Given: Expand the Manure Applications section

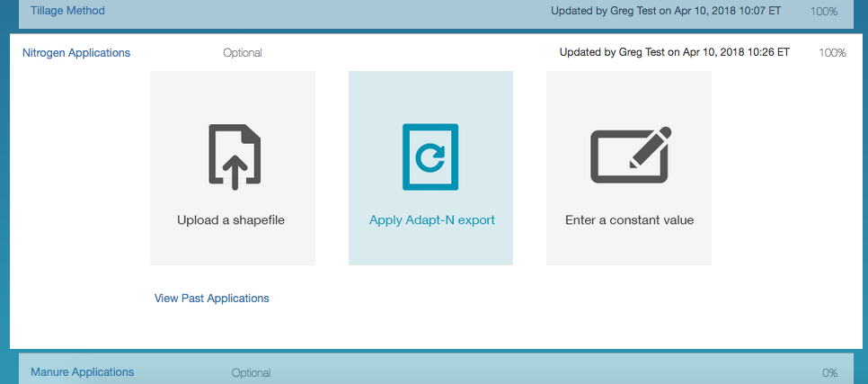Looking at the screenshot, I should tap(82, 371).
